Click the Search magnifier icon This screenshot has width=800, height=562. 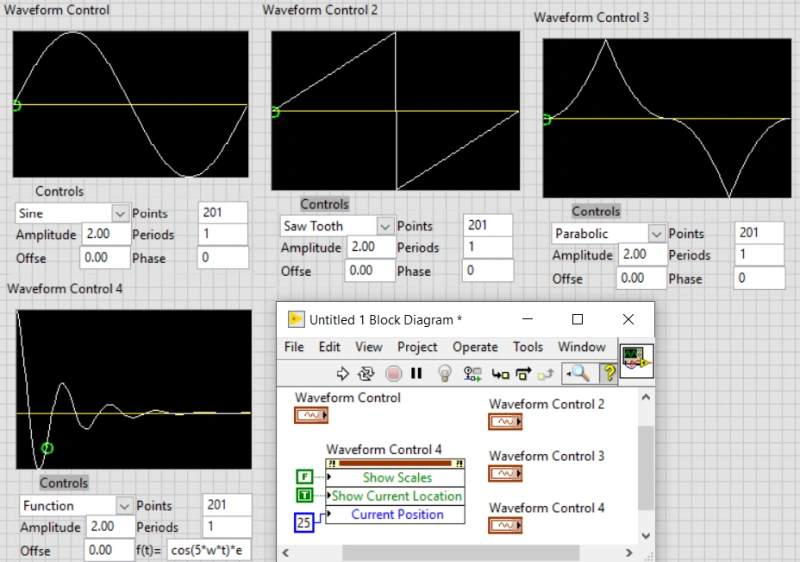click(x=578, y=374)
